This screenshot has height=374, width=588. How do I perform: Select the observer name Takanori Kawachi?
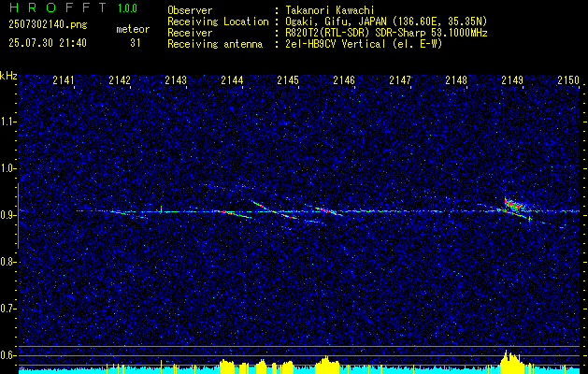328,10
